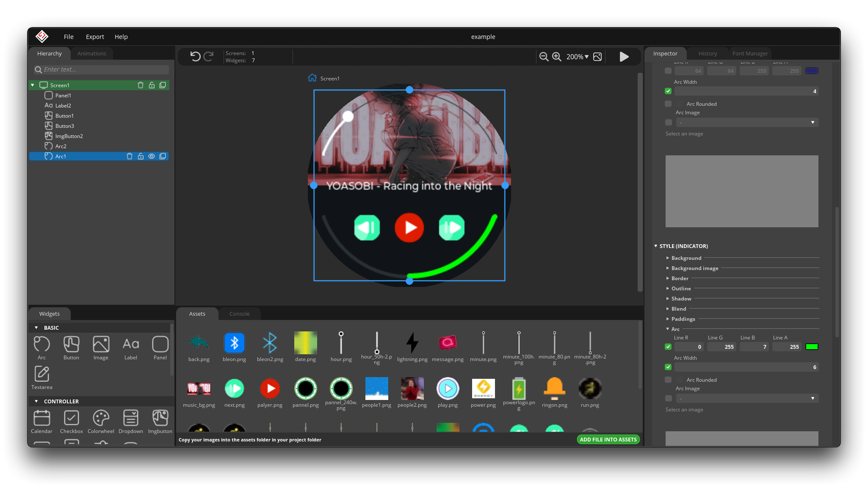Viewport: 868px width, 488px height.
Task: Toggle the upper Arc Rounded checkbox
Action: pyautogui.click(x=668, y=104)
